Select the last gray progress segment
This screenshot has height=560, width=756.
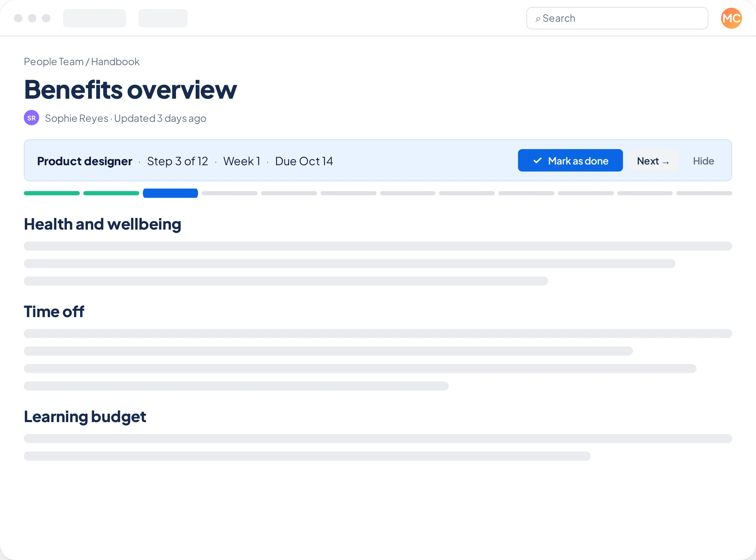704,193
